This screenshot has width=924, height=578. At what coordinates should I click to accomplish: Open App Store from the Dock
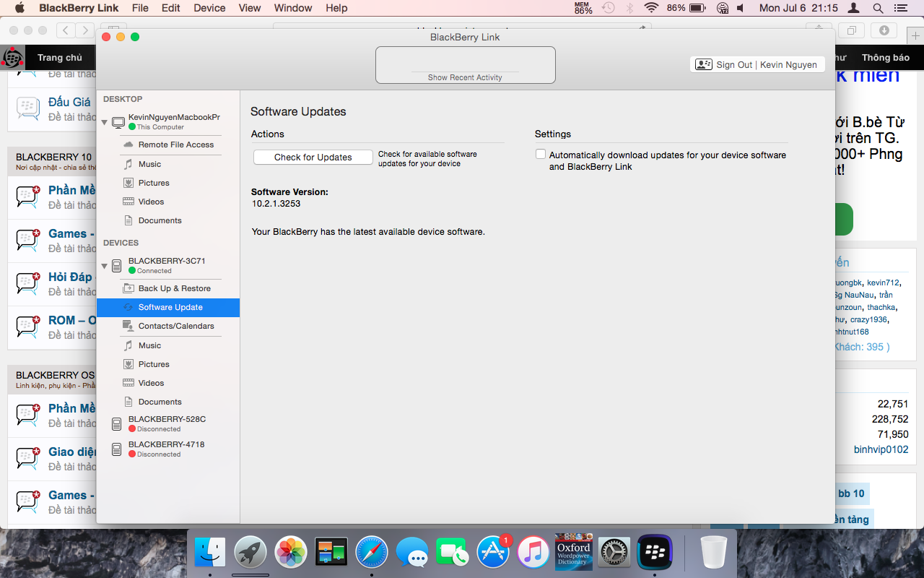point(493,553)
